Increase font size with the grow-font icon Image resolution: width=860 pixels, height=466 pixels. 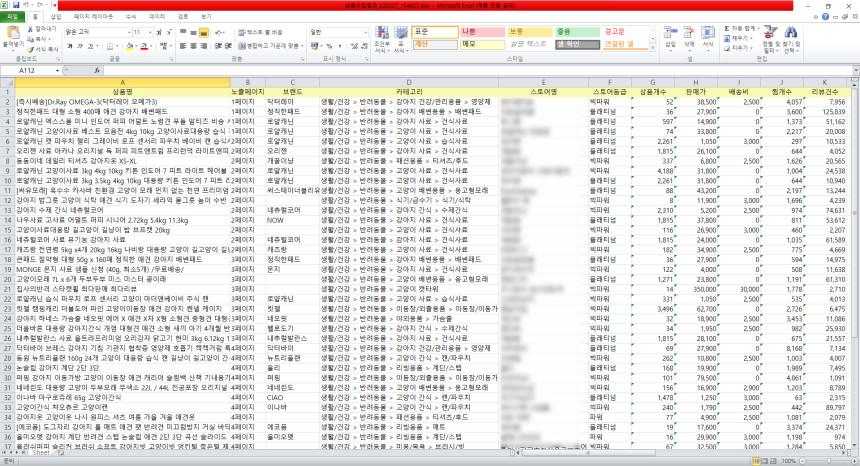[x=159, y=32]
